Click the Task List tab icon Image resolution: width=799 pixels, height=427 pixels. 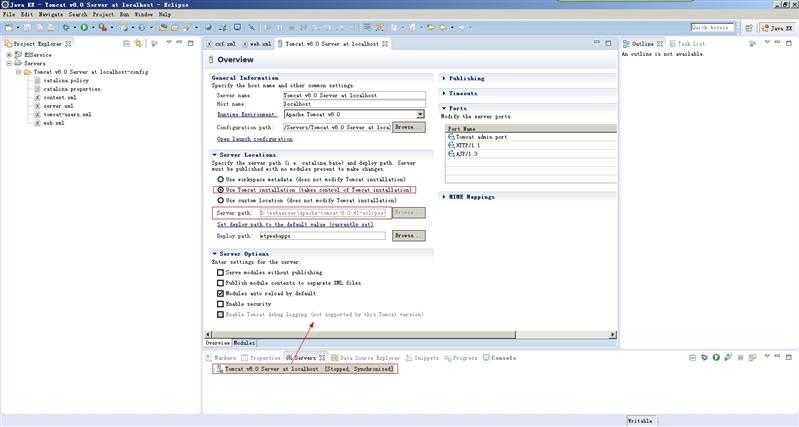[x=672, y=44]
